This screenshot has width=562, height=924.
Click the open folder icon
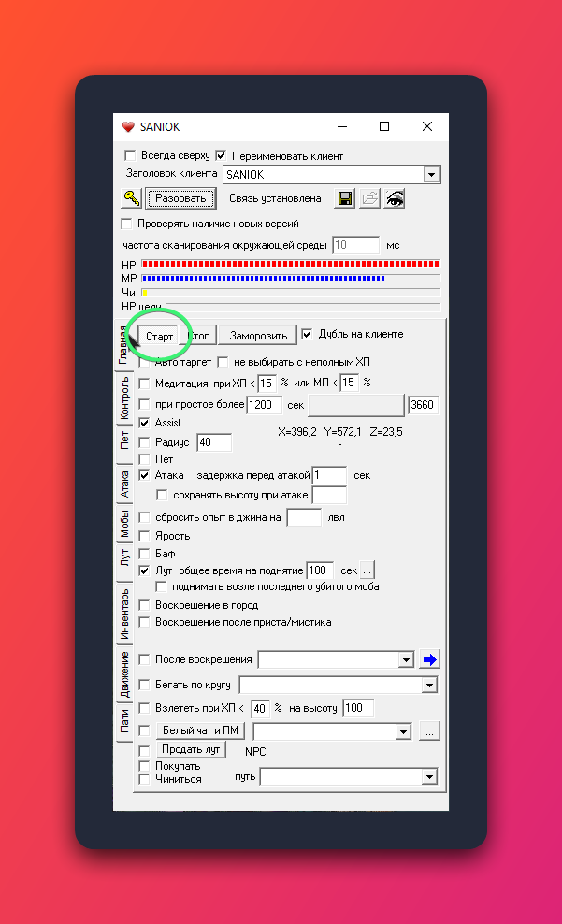pos(369,198)
